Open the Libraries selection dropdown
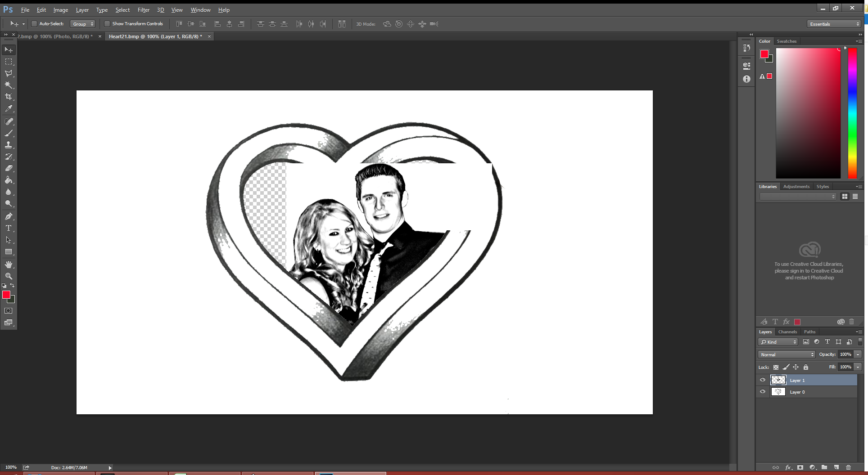Viewport: 868px width, 475px height. point(798,197)
